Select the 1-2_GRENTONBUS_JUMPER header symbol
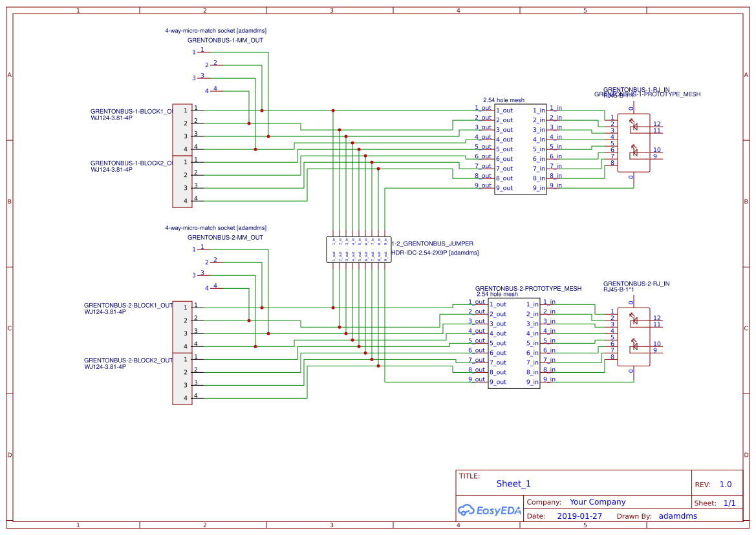The image size is (756, 535). pyautogui.click(x=359, y=251)
